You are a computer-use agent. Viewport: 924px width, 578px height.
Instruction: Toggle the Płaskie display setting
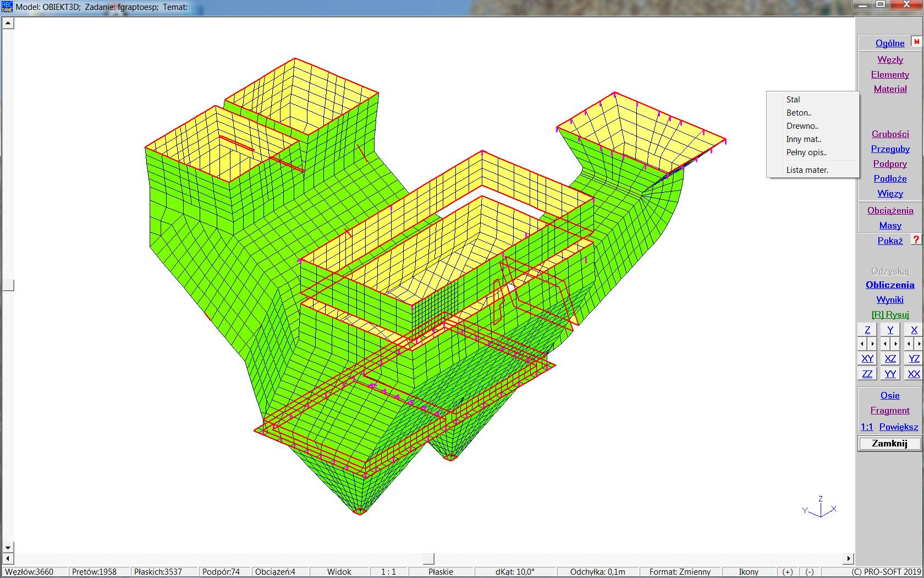pyautogui.click(x=441, y=572)
